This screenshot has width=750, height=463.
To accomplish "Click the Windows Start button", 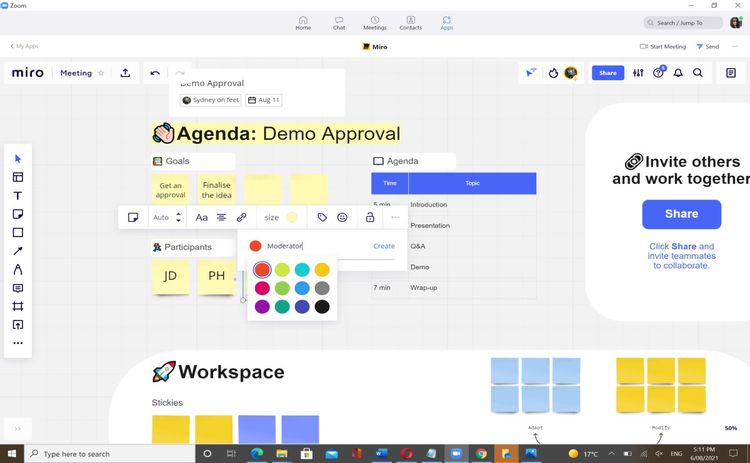I will point(11,453).
